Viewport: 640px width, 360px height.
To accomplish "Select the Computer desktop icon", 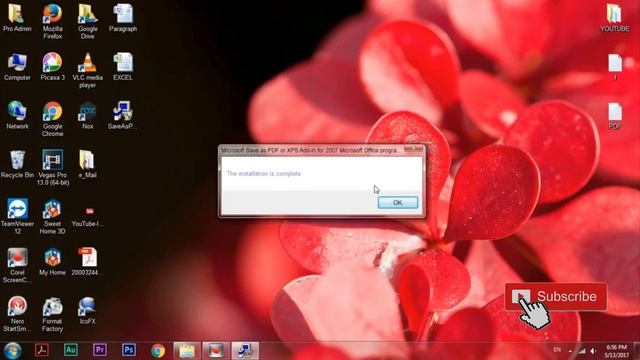I will pyautogui.click(x=17, y=67).
